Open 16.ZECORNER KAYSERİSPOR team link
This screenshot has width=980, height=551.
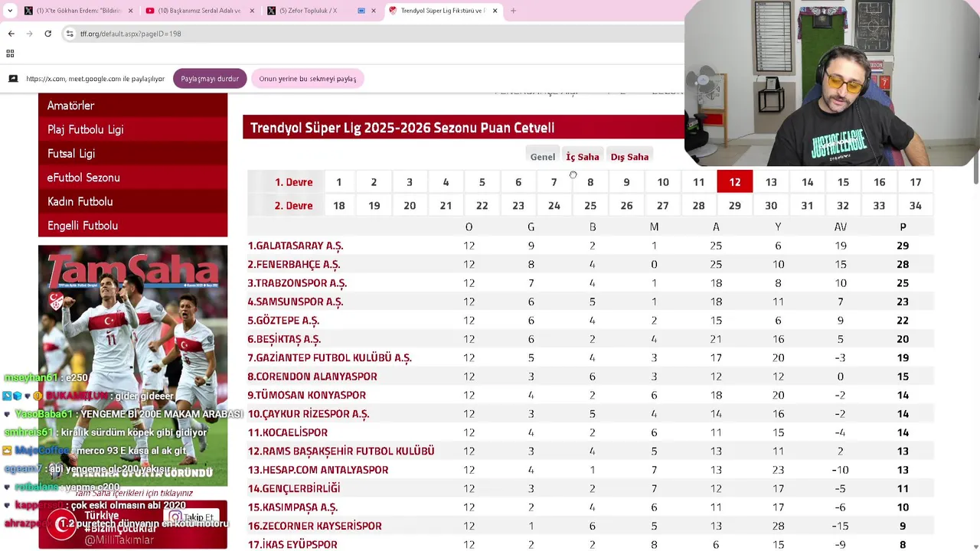(x=315, y=526)
